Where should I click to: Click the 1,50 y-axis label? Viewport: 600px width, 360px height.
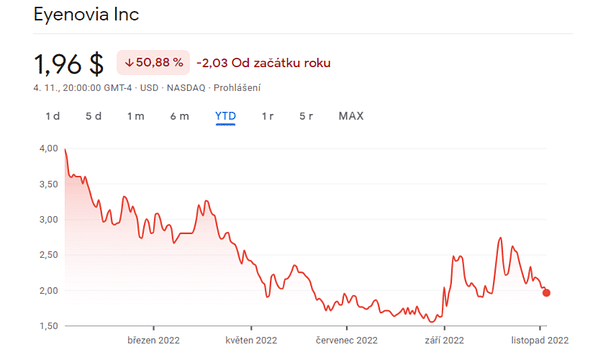[49, 326]
